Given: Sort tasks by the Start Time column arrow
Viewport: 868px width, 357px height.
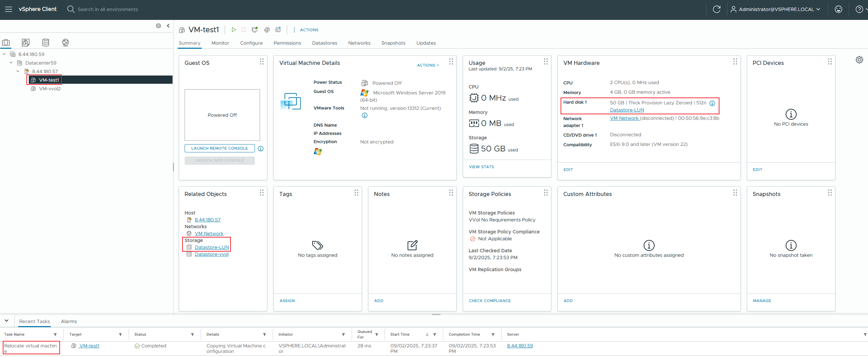Looking at the screenshot, I should tap(427, 335).
